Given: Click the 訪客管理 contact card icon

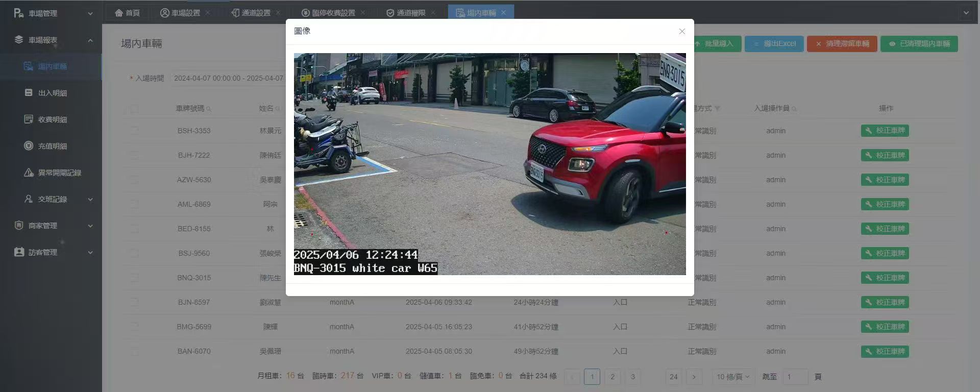Looking at the screenshot, I should click(x=19, y=252).
